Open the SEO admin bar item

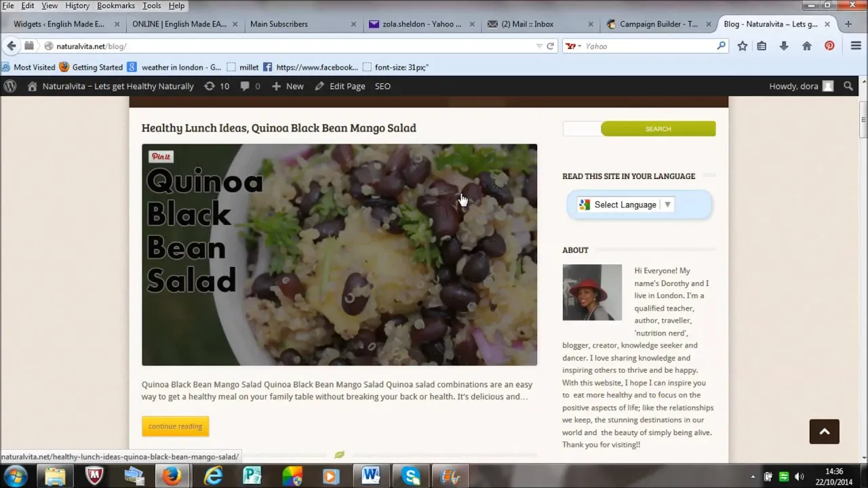point(382,86)
